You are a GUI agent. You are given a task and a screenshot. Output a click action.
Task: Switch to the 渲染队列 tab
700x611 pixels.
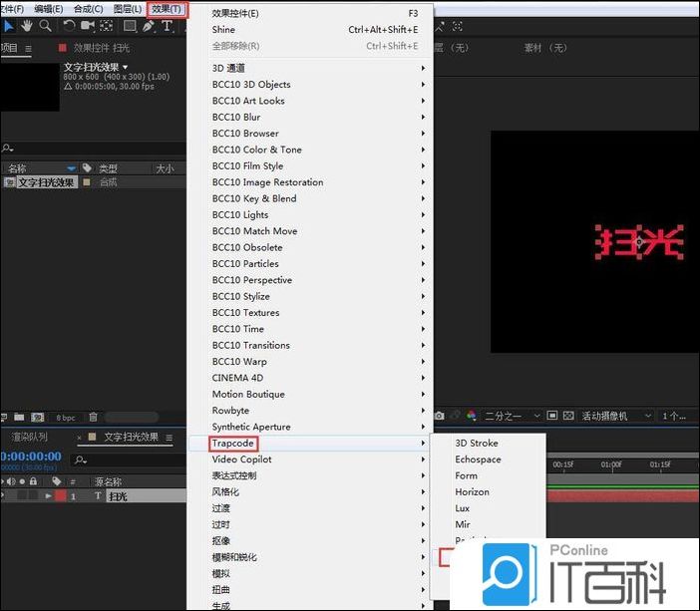pos(30,437)
